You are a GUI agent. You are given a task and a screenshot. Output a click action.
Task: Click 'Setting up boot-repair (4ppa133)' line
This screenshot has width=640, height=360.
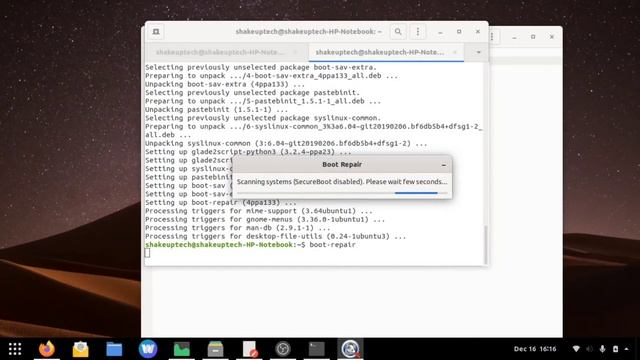[221, 202]
